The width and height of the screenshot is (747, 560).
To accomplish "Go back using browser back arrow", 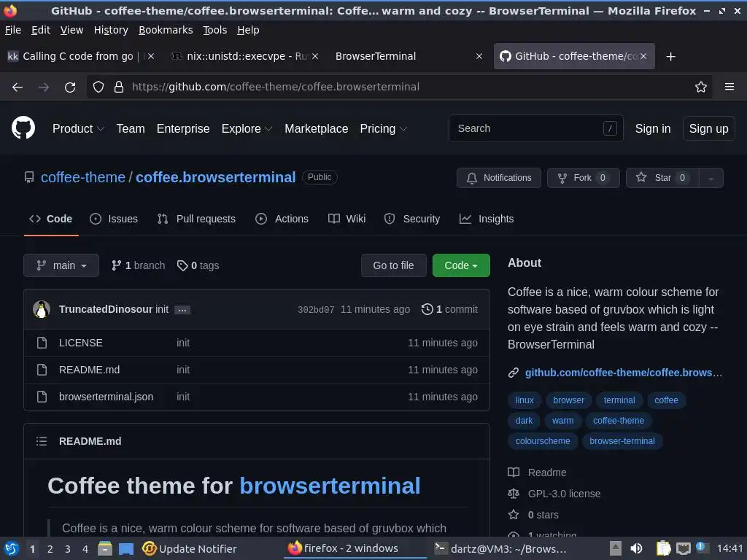I will [18, 87].
